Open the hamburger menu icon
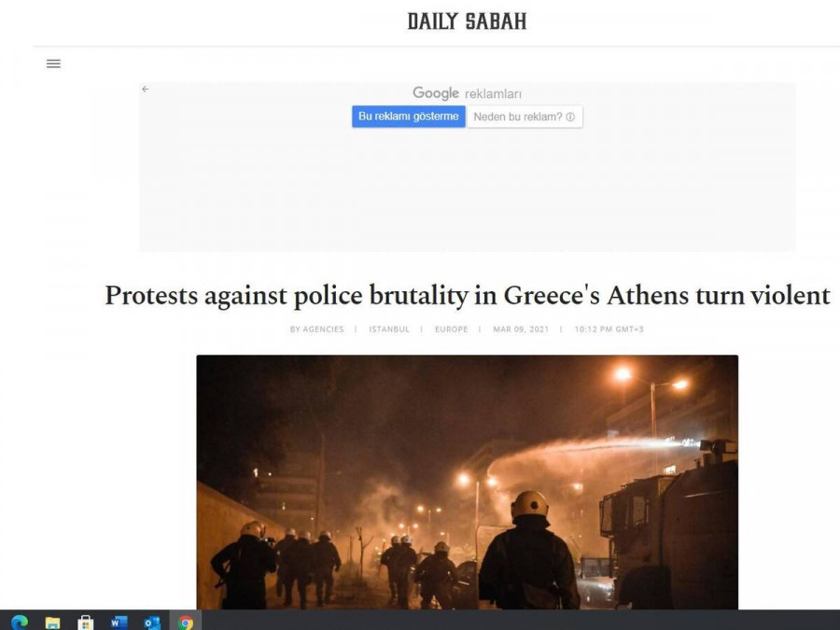The width and height of the screenshot is (840, 630). click(53, 63)
